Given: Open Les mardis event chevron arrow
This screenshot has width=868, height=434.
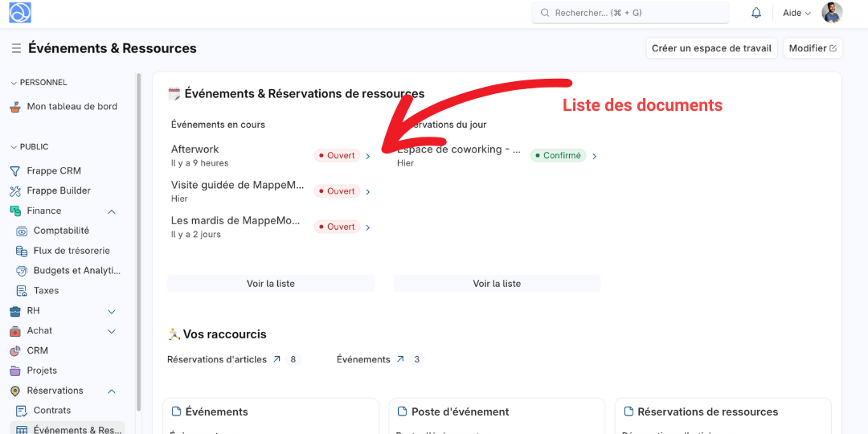Looking at the screenshot, I should (x=368, y=227).
